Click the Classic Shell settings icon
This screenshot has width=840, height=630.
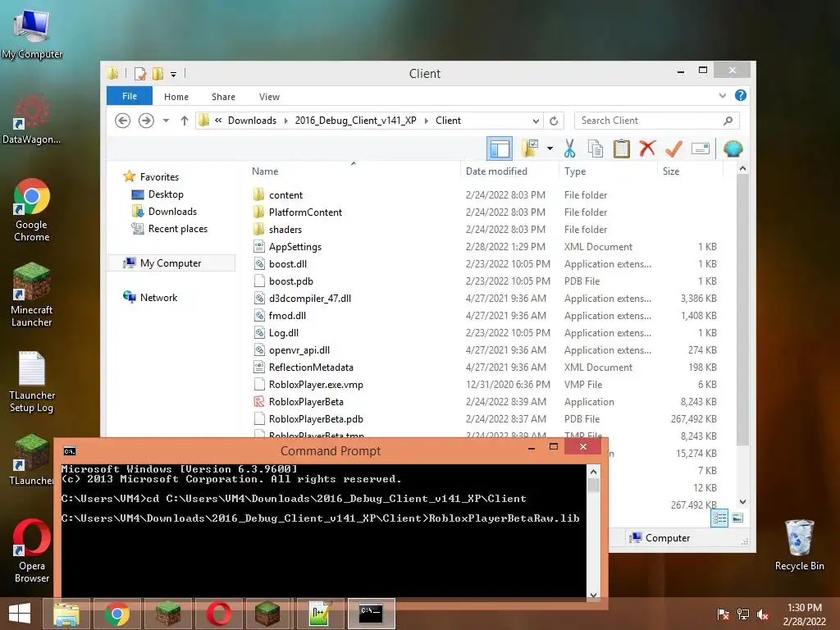pyautogui.click(x=733, y=148)
